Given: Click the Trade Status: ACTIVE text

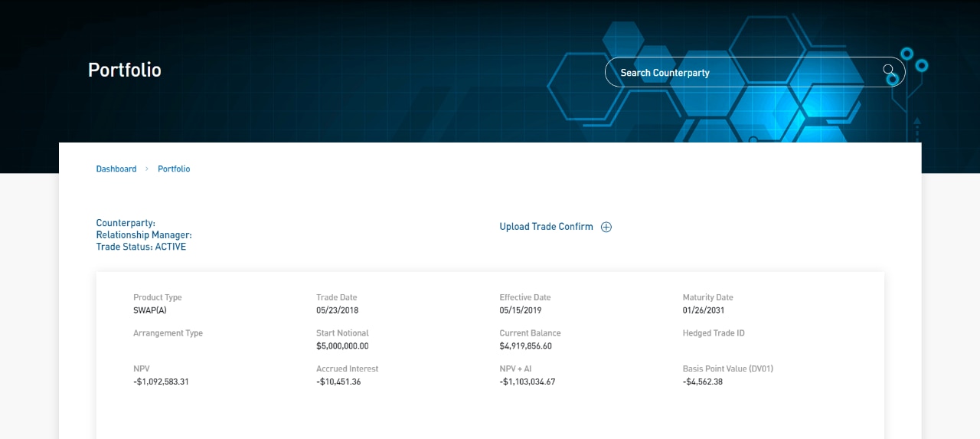Looking at the screenshot, I should 141,247.
